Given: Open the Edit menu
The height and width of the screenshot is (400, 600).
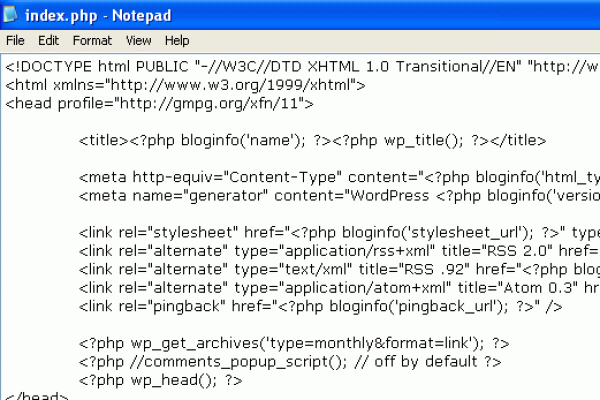Looking at the screenshot, I should 49,41.
